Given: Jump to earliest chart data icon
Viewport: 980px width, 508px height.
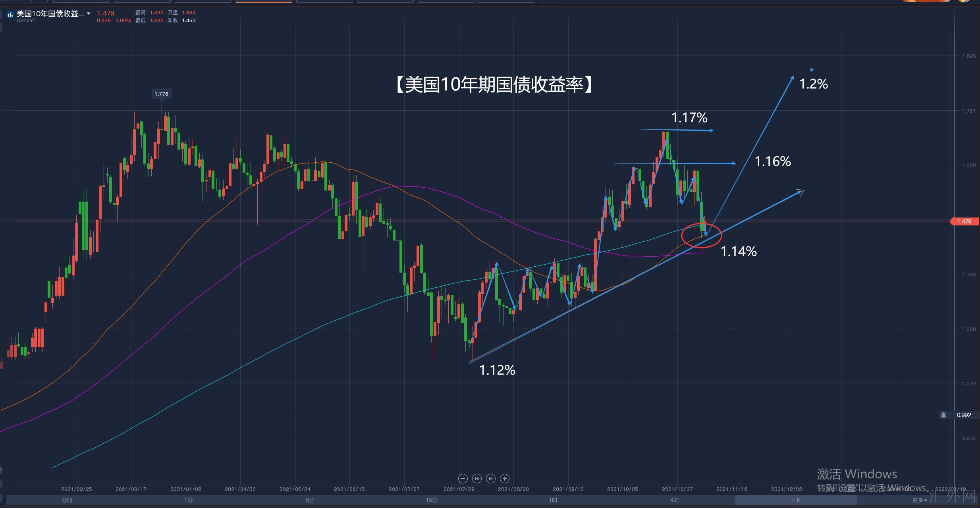Looking at the screenshot, I should coord(477,479).
